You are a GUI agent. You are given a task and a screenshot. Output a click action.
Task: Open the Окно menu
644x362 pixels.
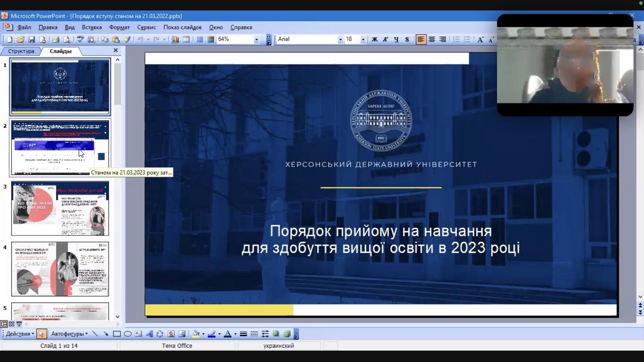point(216,27)
